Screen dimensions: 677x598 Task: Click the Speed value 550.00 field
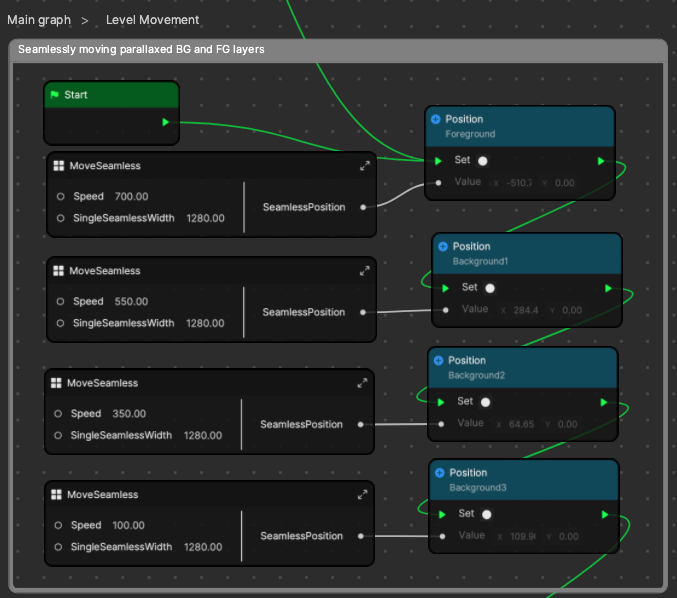[130, 301]
